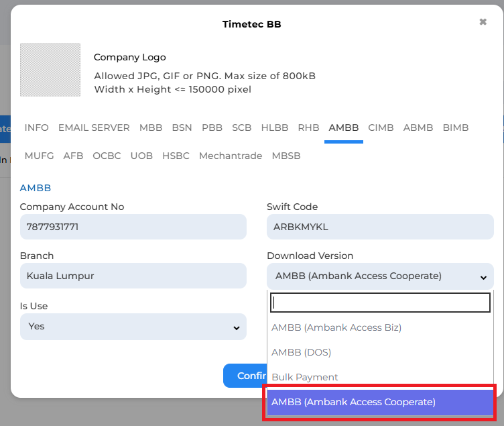This screenshot has height=426, width=504.
Task: Open the EMAIL SERVER tab
Action: (94, 127)
